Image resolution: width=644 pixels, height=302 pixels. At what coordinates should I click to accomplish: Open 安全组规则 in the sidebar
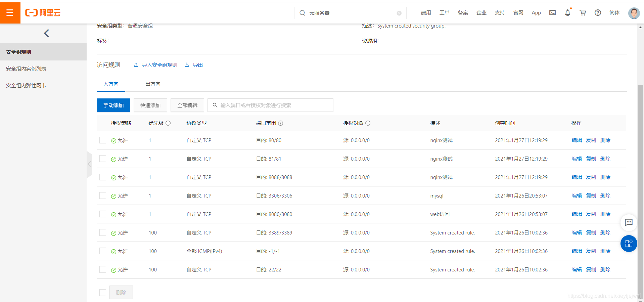click(43, 52)
